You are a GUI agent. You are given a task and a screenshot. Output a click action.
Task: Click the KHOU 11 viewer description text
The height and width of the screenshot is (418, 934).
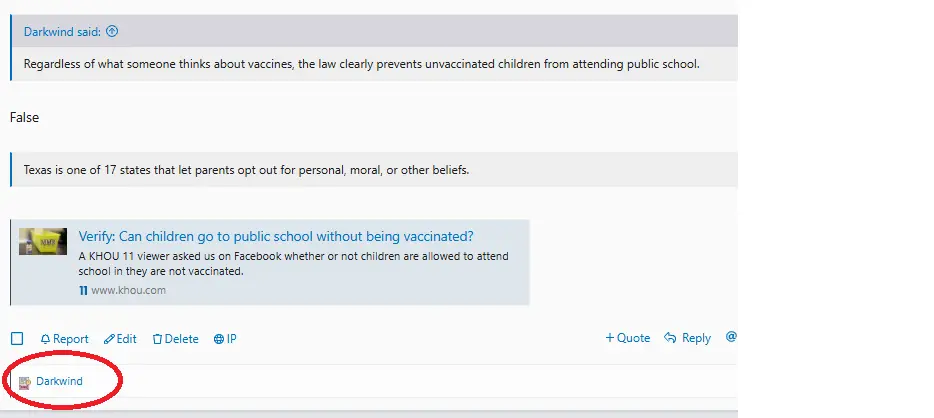293,263
